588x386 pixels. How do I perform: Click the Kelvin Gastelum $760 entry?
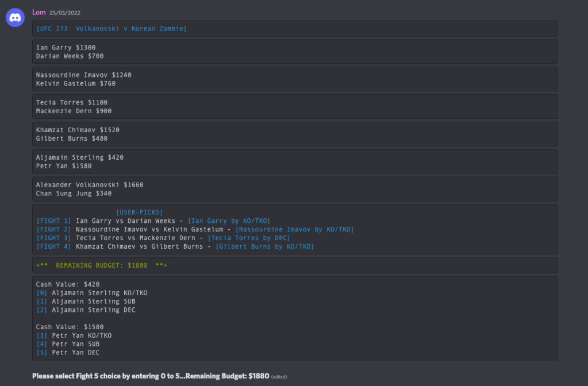75,84
